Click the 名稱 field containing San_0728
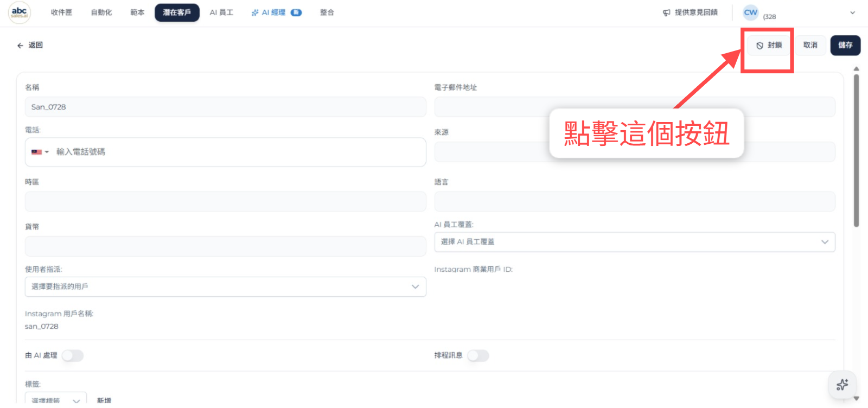This screenshot has width=868, height=408. [225, 107]
